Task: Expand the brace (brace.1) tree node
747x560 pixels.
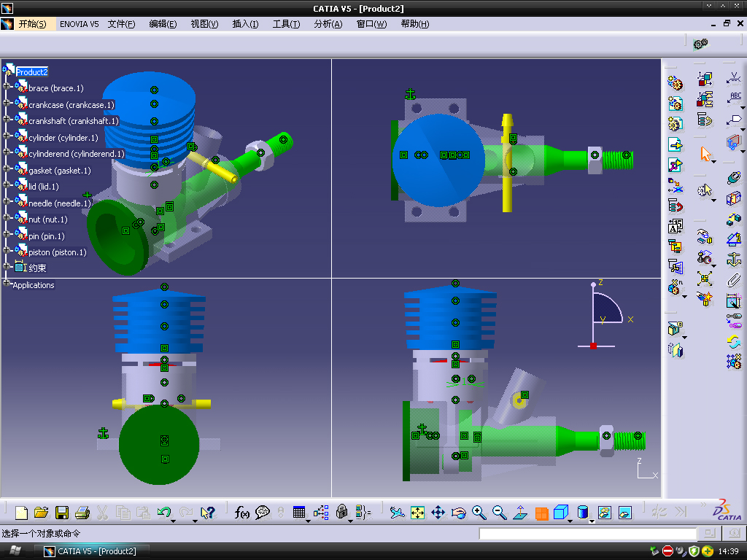Action: [x=7, y=87]
